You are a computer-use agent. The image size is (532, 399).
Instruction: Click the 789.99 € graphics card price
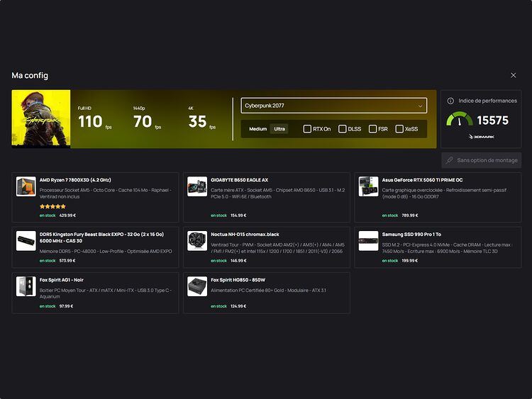click(x=410, y=215)
